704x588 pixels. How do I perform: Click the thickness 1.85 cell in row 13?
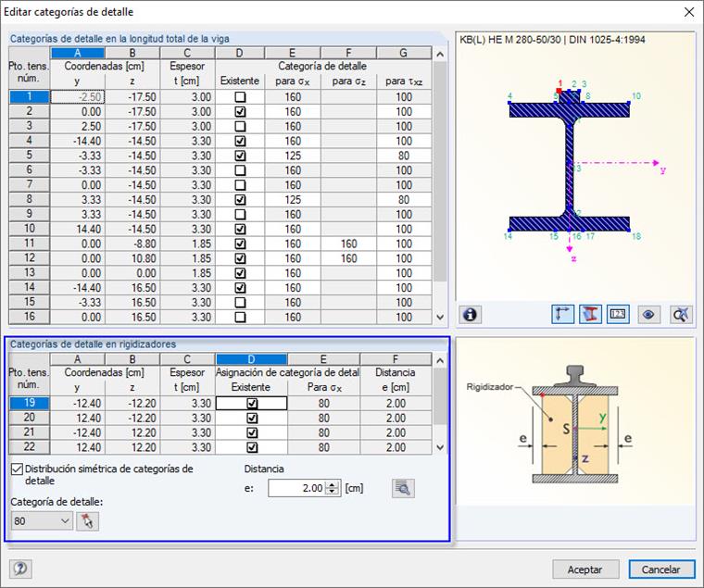point(188,273)
